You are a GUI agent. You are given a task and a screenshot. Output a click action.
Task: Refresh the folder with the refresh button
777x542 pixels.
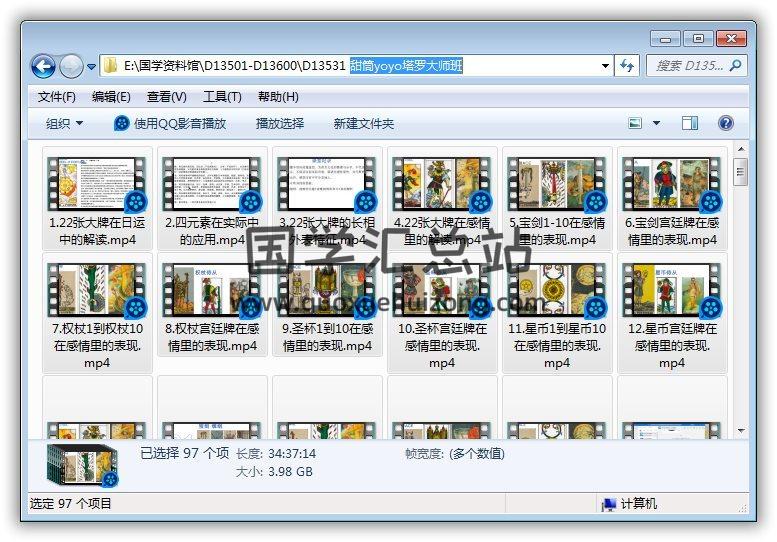627,65
